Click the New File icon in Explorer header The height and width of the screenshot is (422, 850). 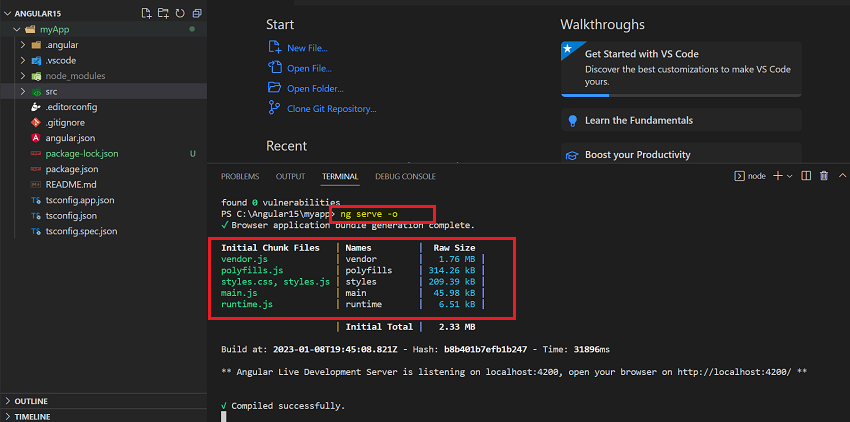(146, 13)
